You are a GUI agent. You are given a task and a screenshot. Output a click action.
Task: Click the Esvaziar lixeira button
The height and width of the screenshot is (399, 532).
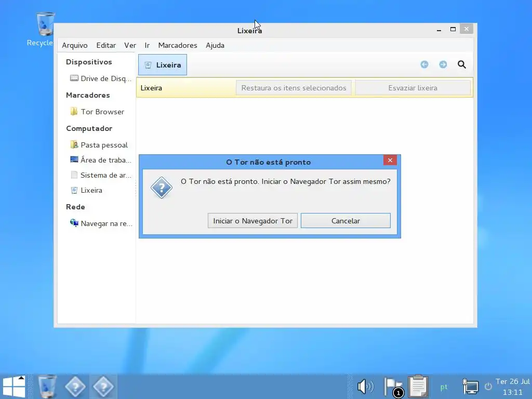pyautogui.click(x=413, y=88)
